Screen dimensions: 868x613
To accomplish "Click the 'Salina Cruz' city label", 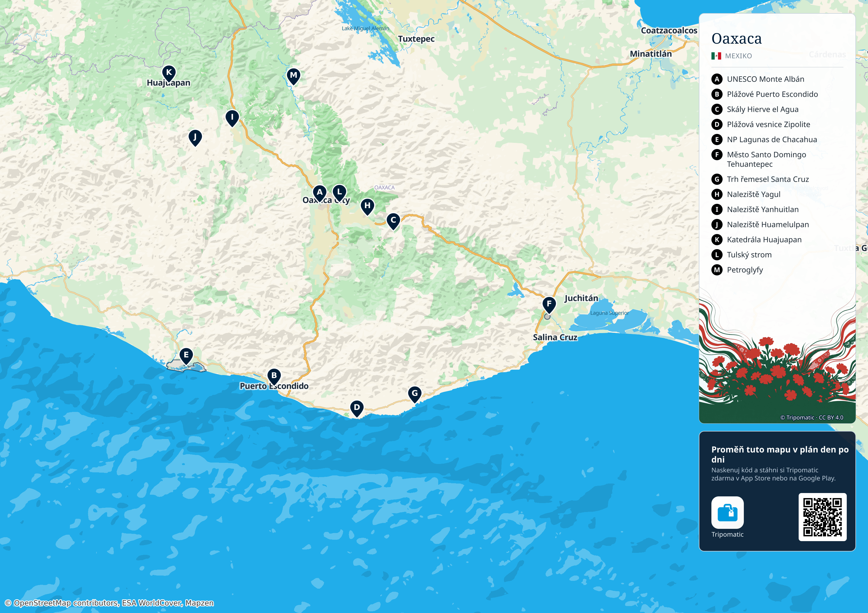I will (555, 337).
